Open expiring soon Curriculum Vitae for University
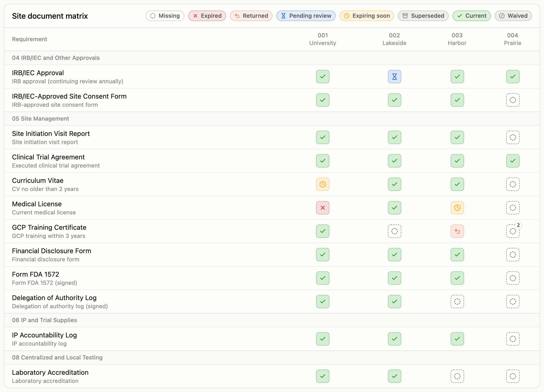This screenshot has height=392, width=544. [x=323, y=184]
